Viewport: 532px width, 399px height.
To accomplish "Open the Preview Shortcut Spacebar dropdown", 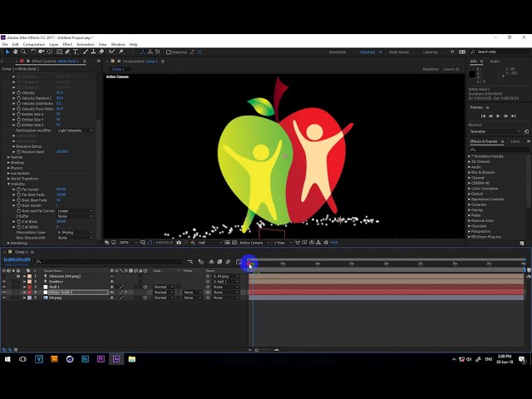I will pyautogui.click(x=495, y=131).
